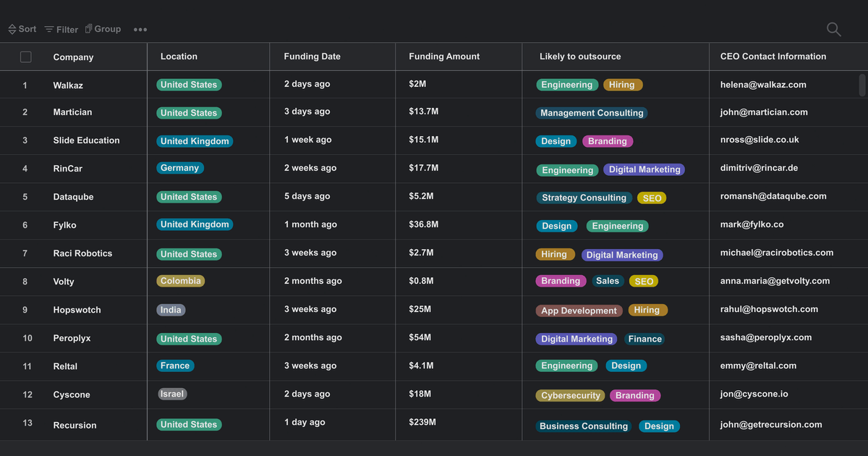This screenshot has width=868, height=456.
Task: Click the john@getrecursion.com email
Action: 771,425
